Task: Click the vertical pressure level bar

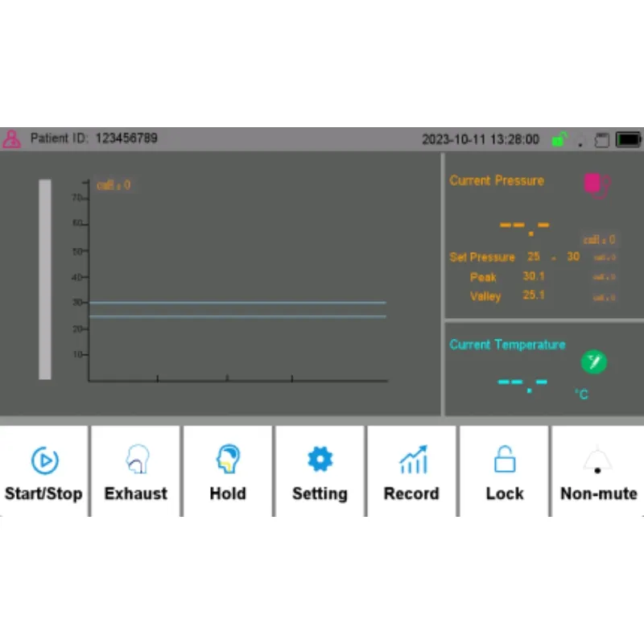Action: tap(45, 278)
